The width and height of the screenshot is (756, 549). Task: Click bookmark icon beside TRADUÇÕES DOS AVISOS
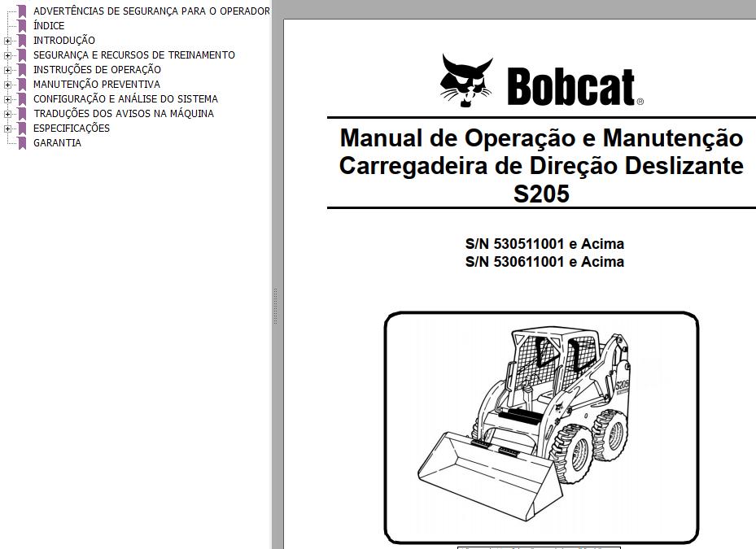point(22,114)
